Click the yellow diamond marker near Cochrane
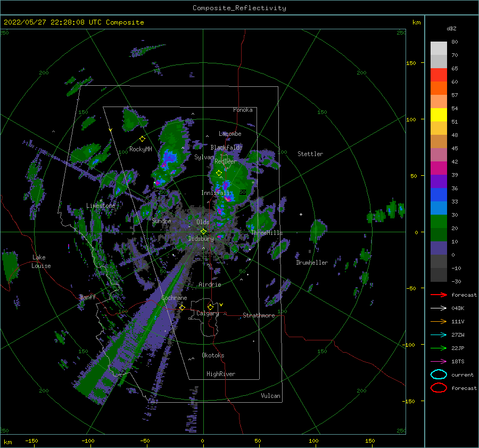Viewport: 479px width, 448px height. click(x=182, y=307)
